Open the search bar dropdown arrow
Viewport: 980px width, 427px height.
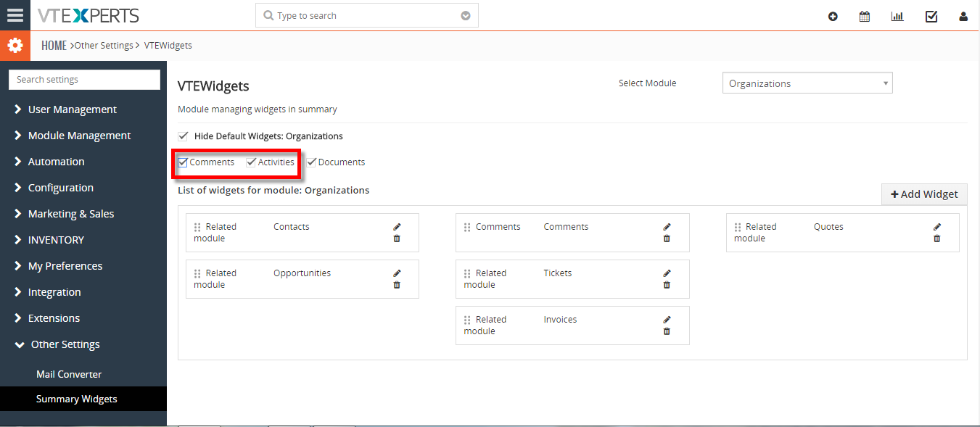point(466,16)
